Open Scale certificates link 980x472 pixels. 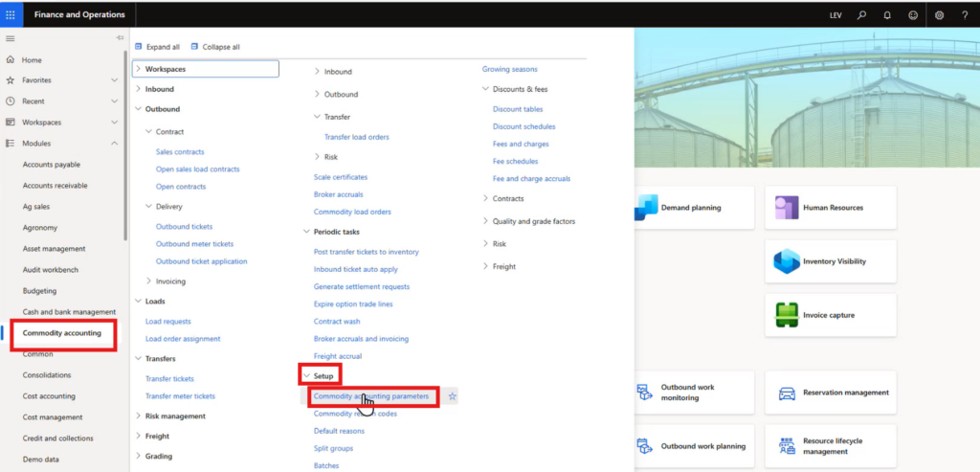tap(341, 177)
